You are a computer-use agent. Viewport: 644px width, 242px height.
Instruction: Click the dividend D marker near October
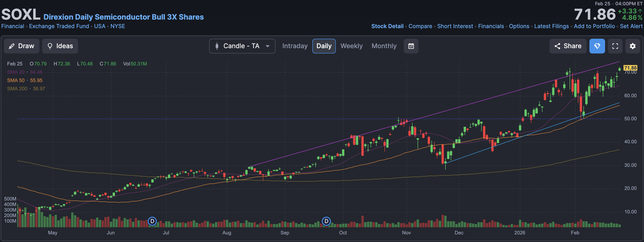click(x=326, y=221)
